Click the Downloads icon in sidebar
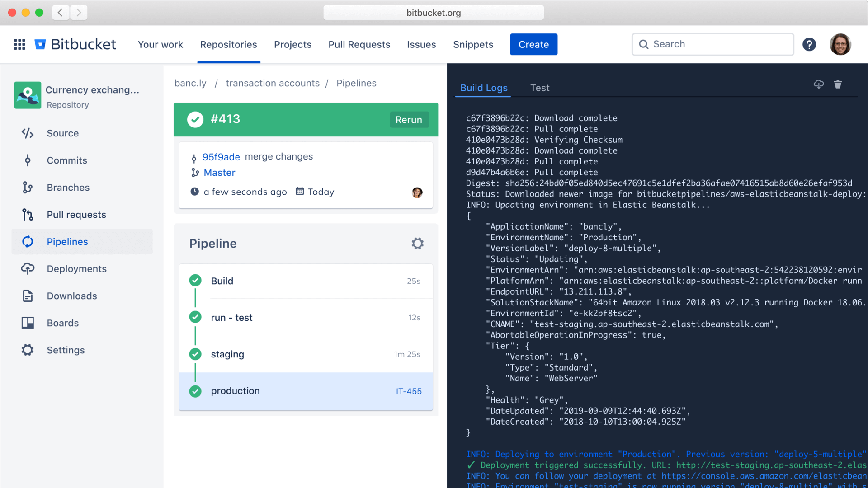The height and width of the screenshot is (488, 868). coord(27,296)
